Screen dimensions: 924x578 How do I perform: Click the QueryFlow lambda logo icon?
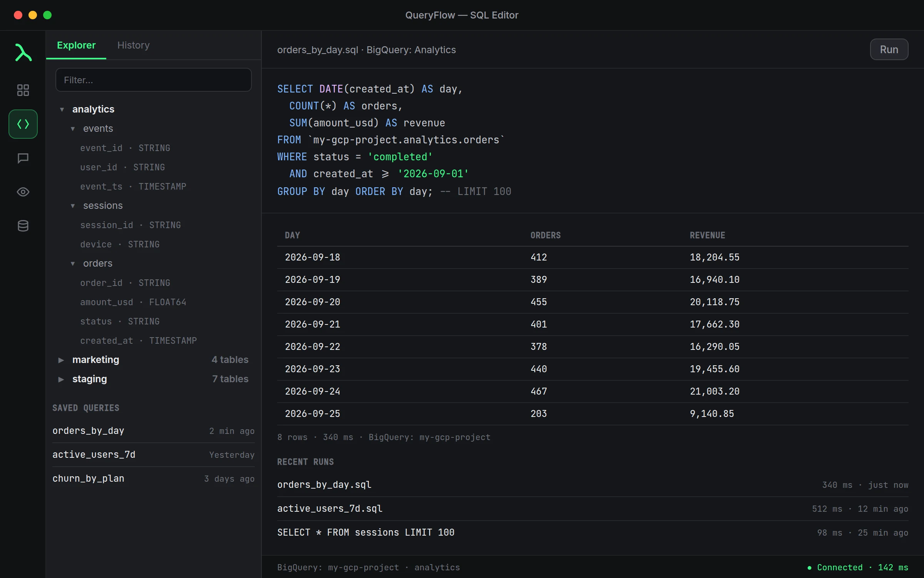coord(23,52)
